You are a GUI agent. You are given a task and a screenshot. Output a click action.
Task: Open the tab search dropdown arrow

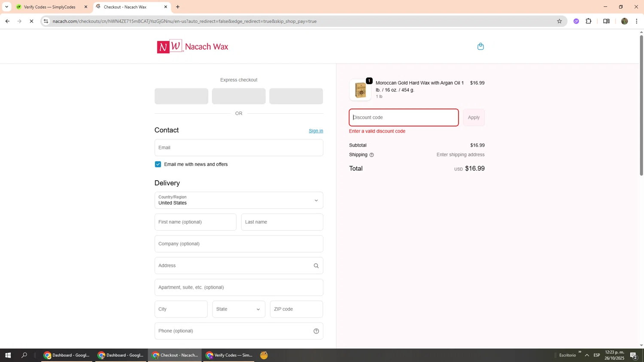coord(6,7)
